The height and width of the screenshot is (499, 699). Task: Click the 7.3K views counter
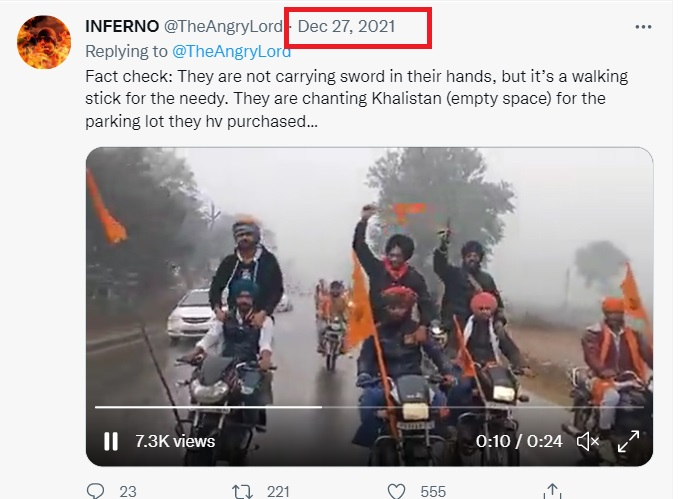174,441
